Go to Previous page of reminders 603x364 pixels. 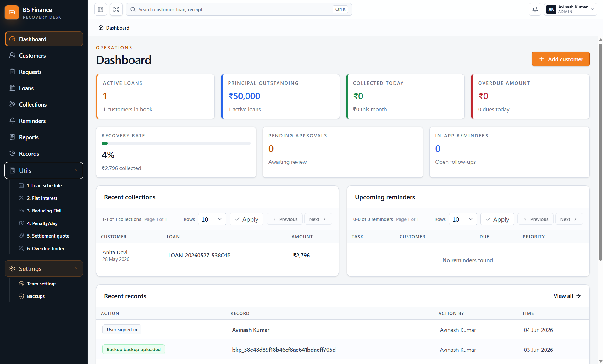tap(536, 219)
